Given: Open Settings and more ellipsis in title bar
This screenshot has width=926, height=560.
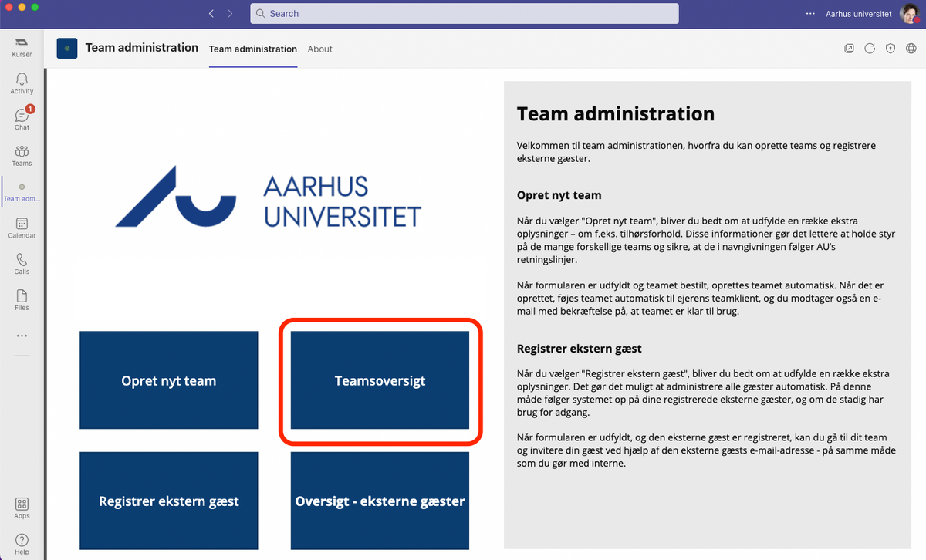Looking at the screenshot, I should [x=810, y=14].
